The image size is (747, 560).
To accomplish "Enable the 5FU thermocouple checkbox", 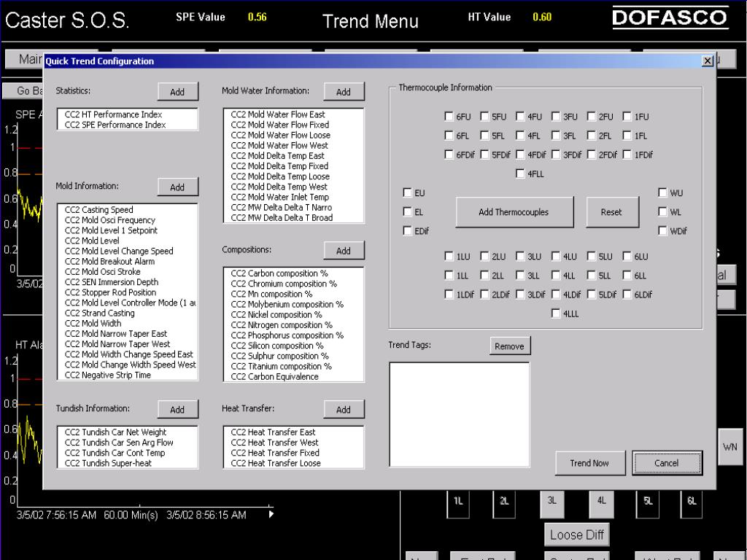I will [x=484, y=116].
